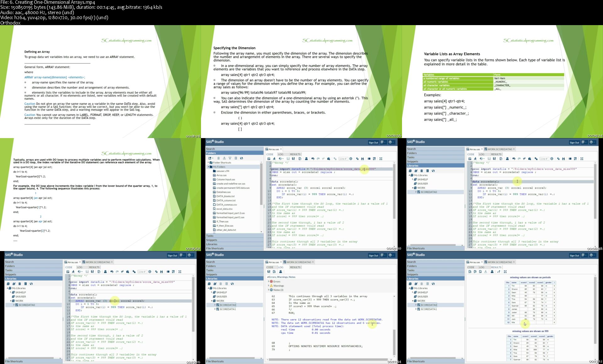Click Folders panel delete trash icon, 00:07:20 frame
603x364 pixels.
(x=219, y=158)
